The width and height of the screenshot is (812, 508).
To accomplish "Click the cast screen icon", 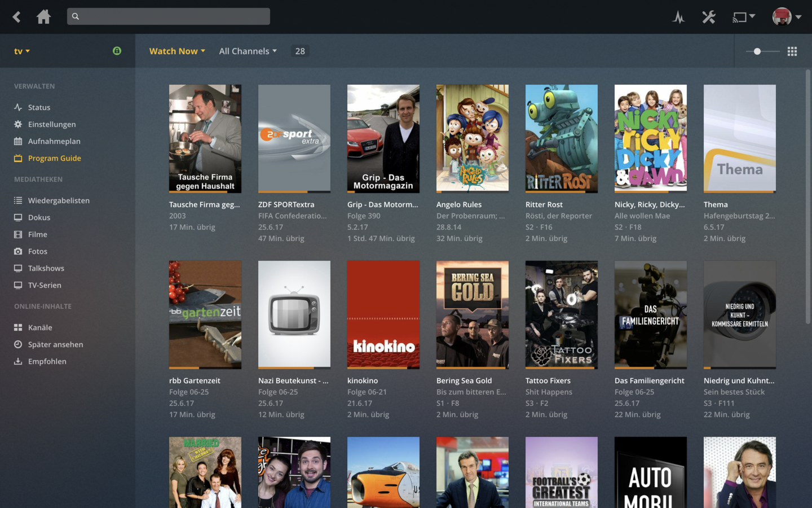I will tap(740, 17).
